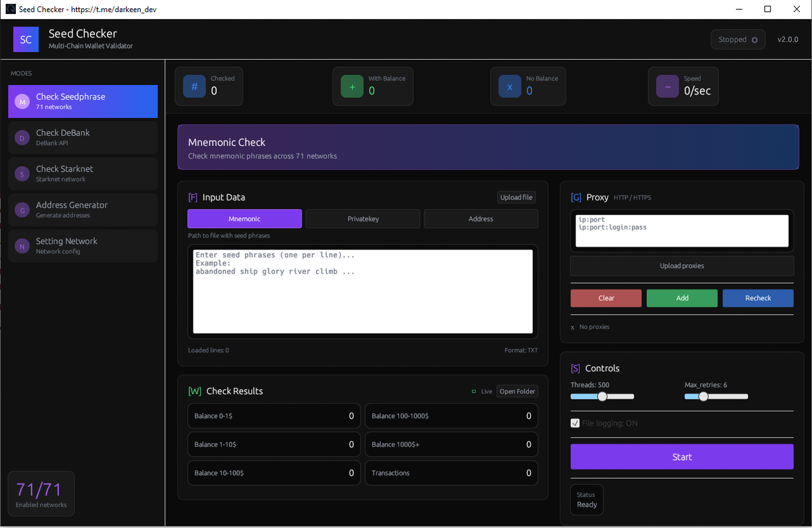Select the Check Starknet mode icon
The image size is (812, 528).
(x=22, y=173)
